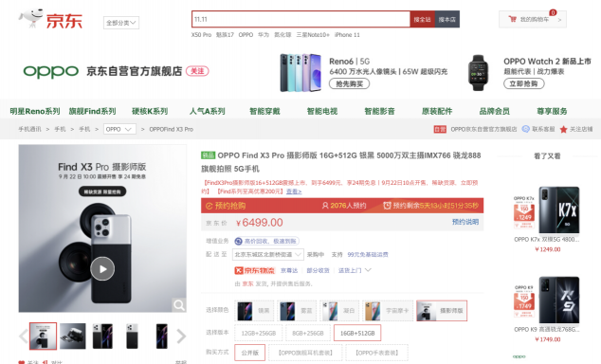Open the OPPO K9 recommended product
The image size is (601, 364).
pos(547,309)
